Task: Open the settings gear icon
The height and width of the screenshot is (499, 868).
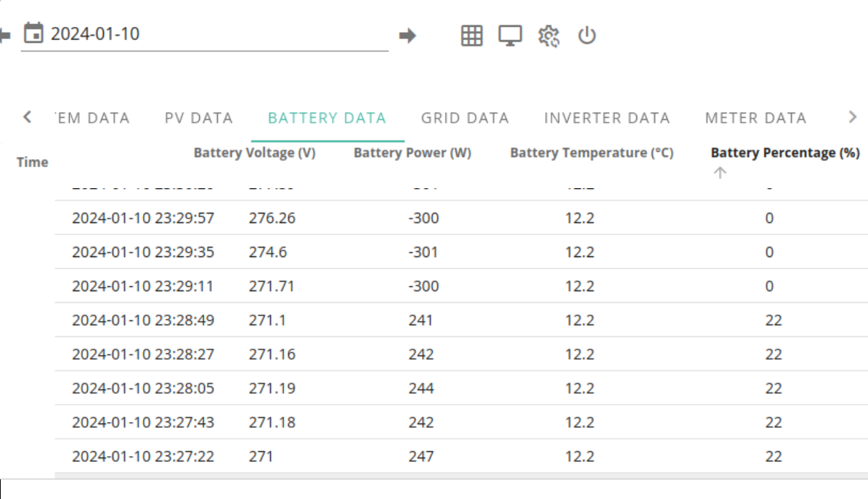Action: (x=548, y=36)
